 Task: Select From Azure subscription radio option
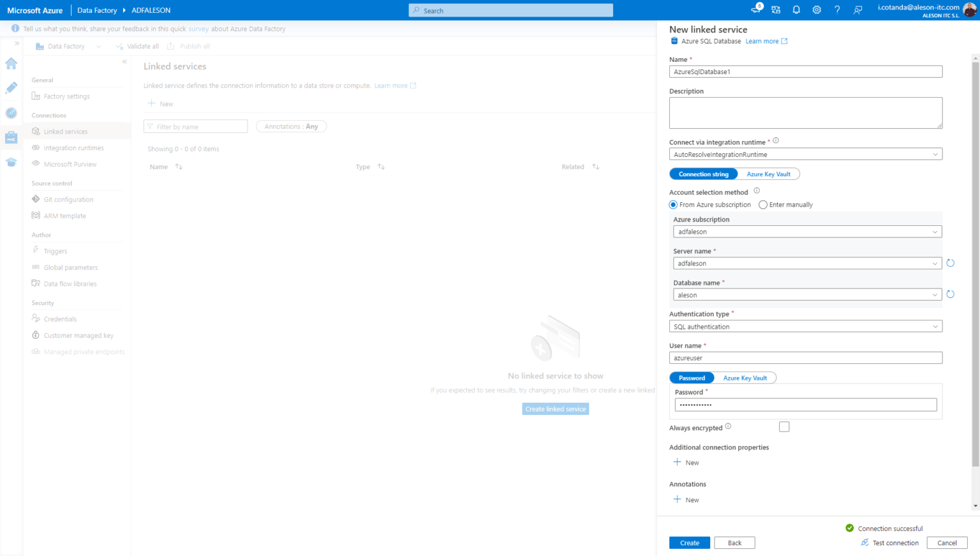(x=673, y=205)
